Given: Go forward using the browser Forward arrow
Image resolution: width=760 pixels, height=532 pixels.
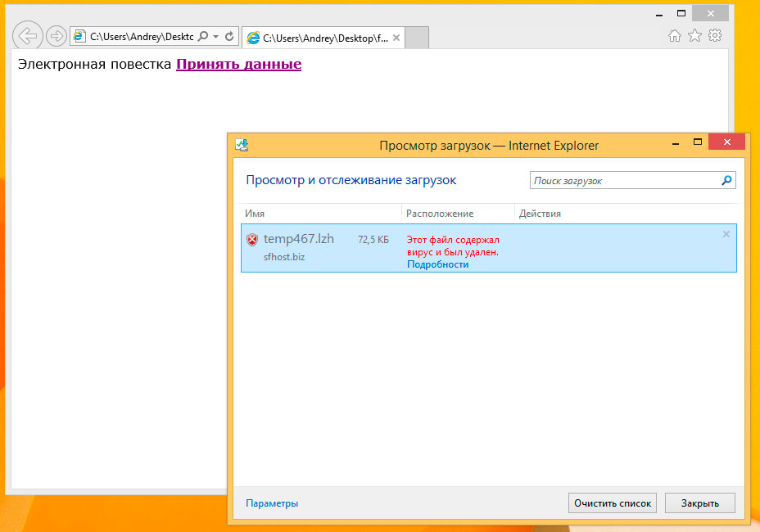Looking at the screenshot, I should [57, 36].
